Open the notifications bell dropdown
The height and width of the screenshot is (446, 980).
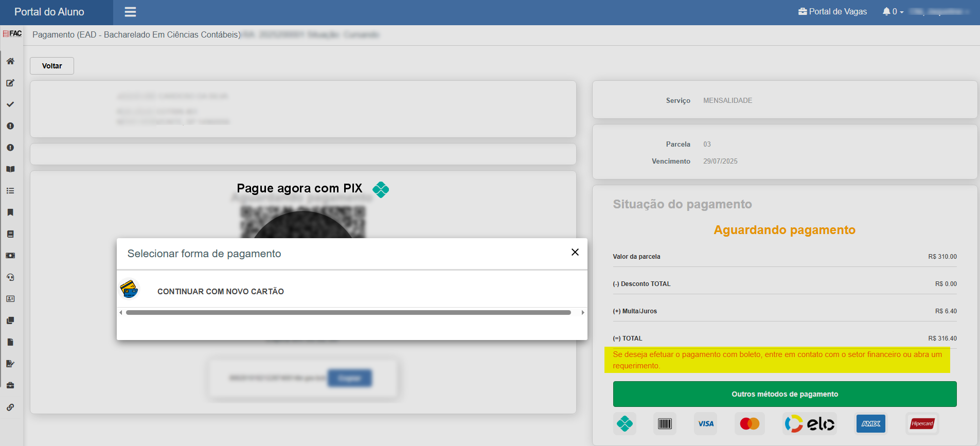893,12
